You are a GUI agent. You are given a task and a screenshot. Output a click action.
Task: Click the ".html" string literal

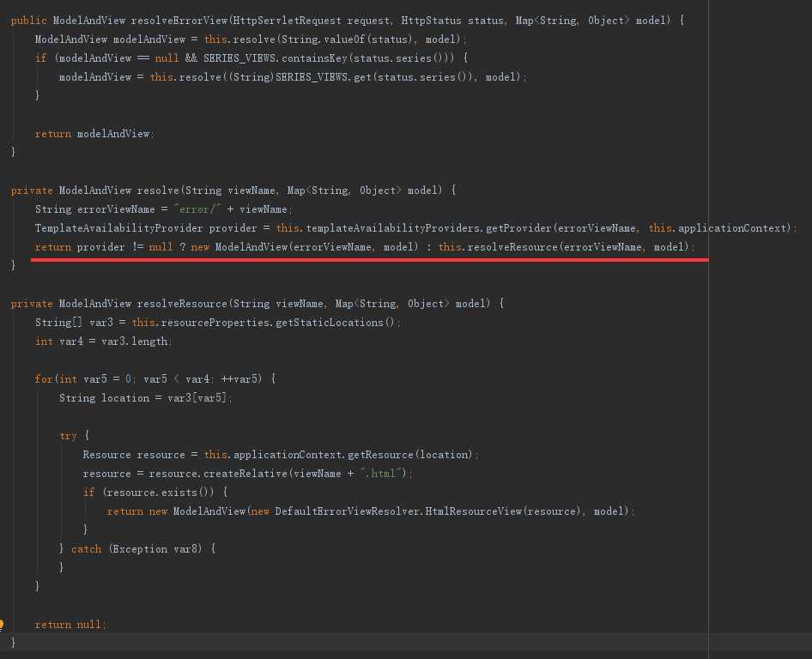coord(383,474)
